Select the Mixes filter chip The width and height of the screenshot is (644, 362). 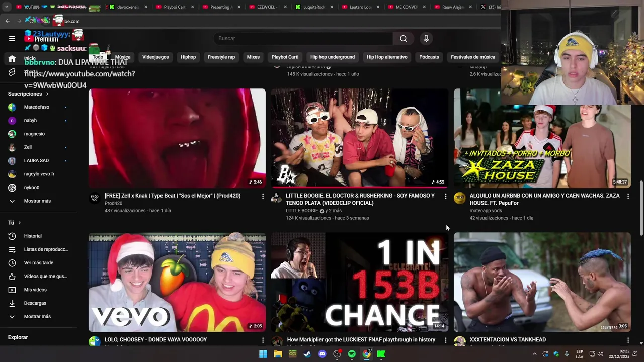[x=253, y=57]
